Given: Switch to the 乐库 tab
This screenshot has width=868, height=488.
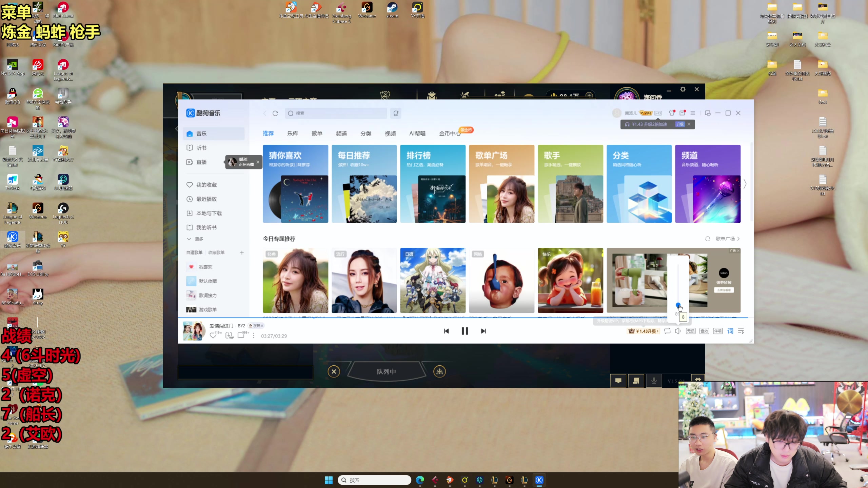Looking at the screenshot, I should pyautogui.click(x=292, y=134).
